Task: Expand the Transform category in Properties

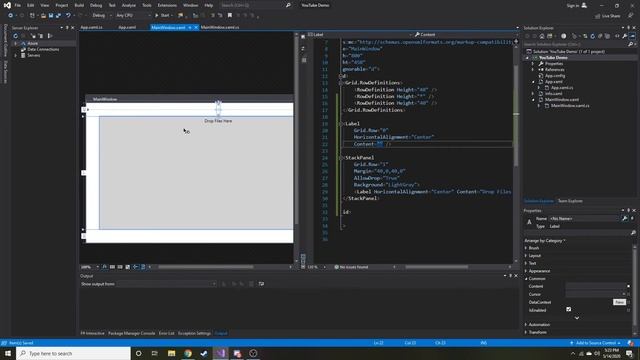Action: (x=526, y=332)
